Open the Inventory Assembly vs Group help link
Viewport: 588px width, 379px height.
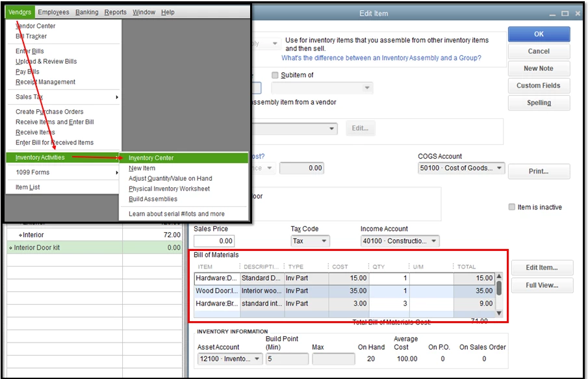pos(381,58)
